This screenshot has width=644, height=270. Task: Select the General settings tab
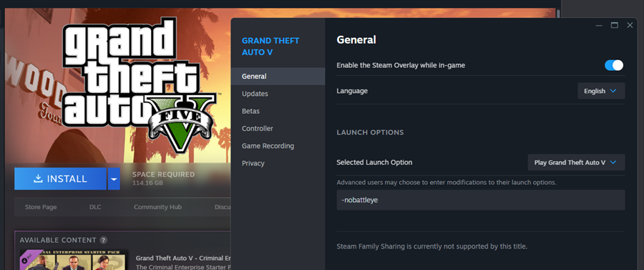point(278,77)
